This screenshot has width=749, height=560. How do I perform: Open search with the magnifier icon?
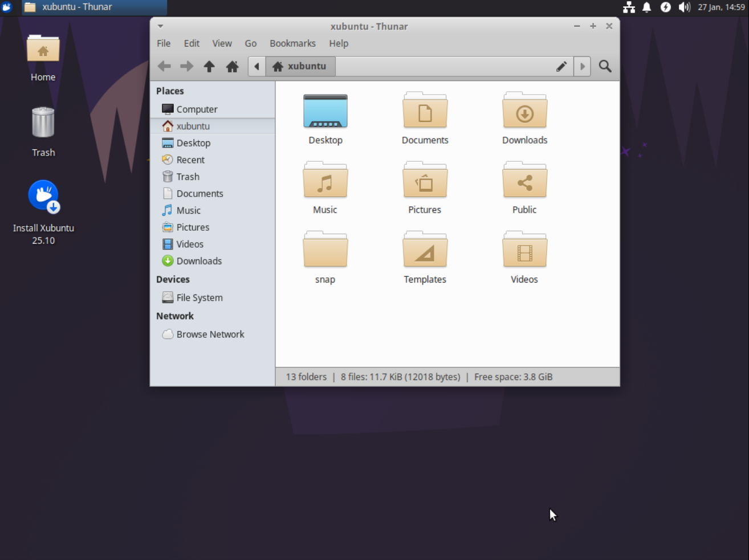pyautogui.click(x=605, y=66)
